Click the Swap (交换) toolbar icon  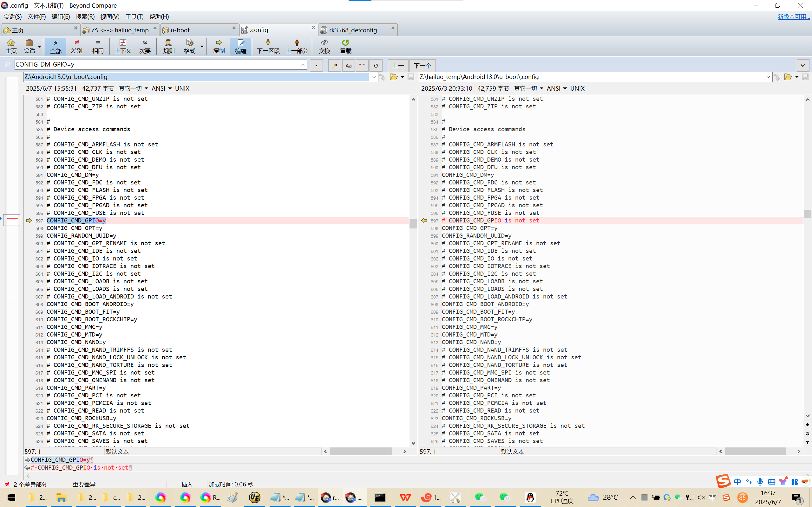[324, 46]
